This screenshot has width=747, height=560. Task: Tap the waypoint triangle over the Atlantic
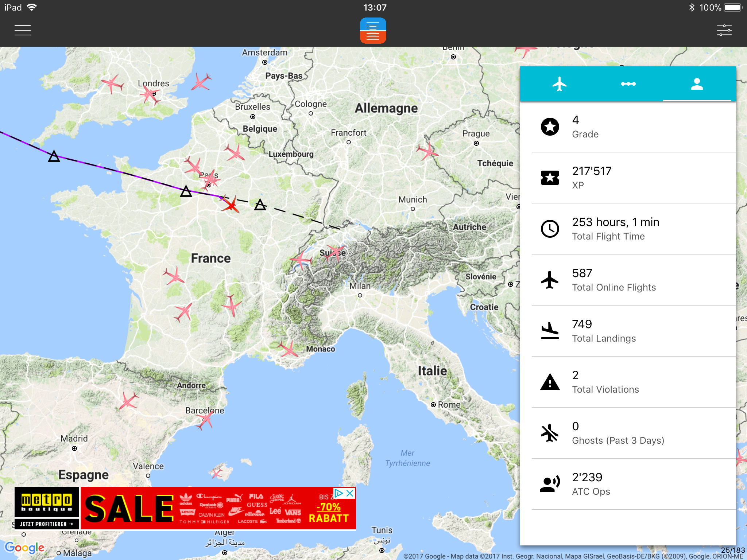click(x=54, y=157)
